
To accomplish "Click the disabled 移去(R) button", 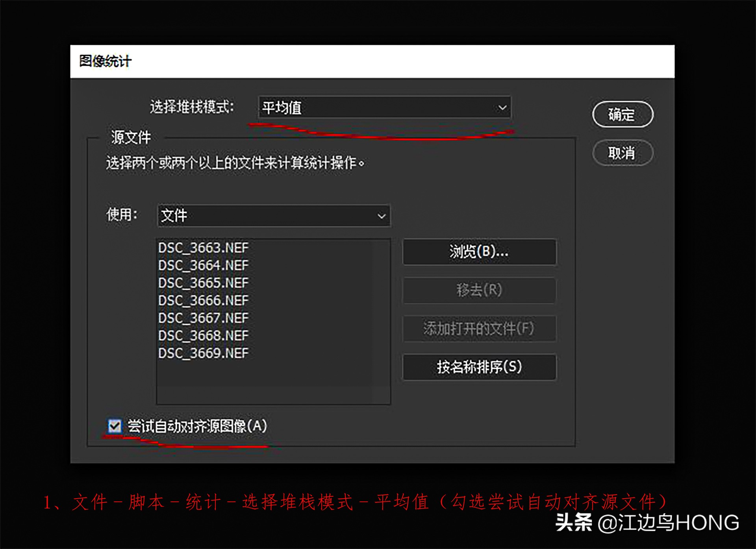I will pos(479,290).
